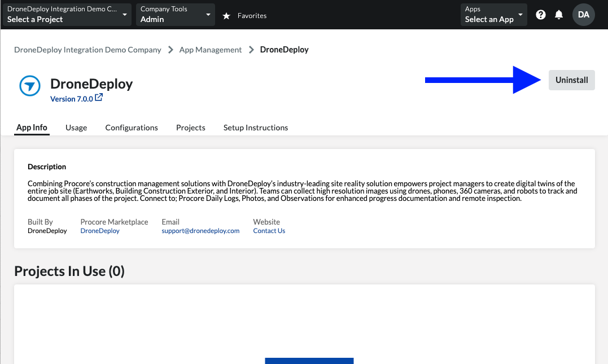Screen dimensions: 608x364
Task: Click the DroneDeploy app logo
Action: coord(30,86)
